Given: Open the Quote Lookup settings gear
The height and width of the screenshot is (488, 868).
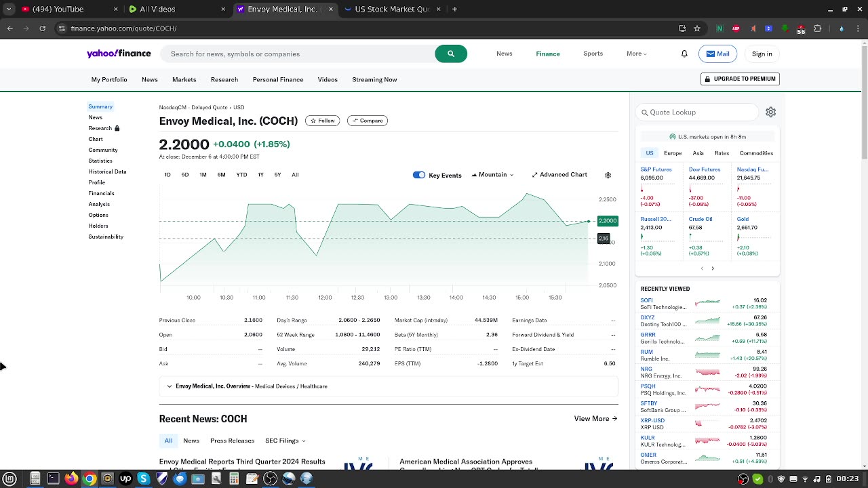Looking at the screenshot, I should (x=770, y=112).
